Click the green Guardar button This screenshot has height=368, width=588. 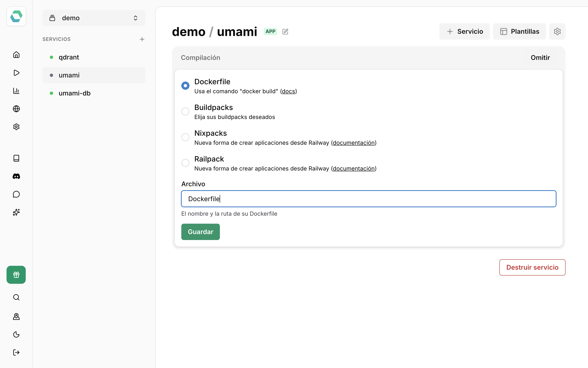pos(200,232)
